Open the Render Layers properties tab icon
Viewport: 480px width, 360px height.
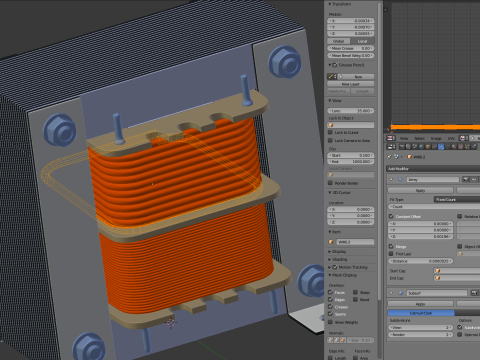pos(408,146)
